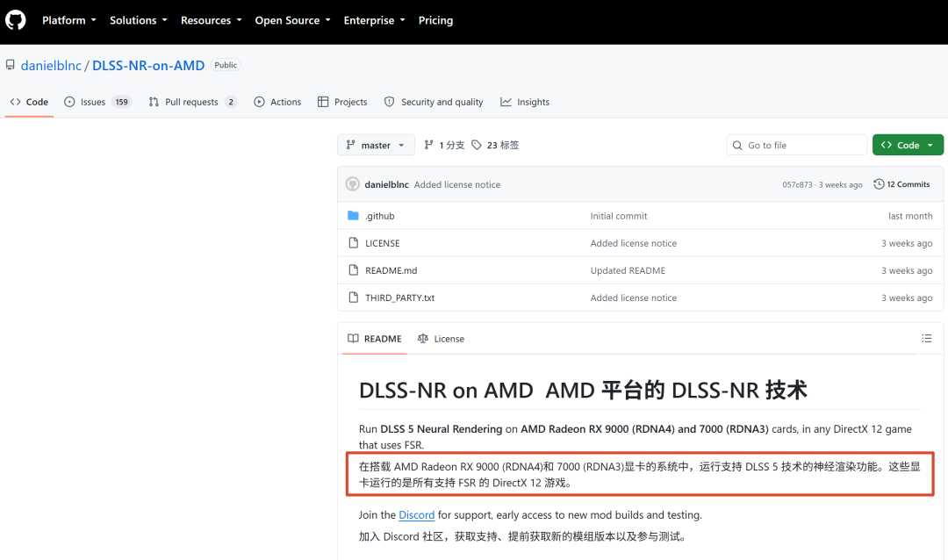Open the master branch selector
The image size is (948, 560).
click(x=376, y=145)
